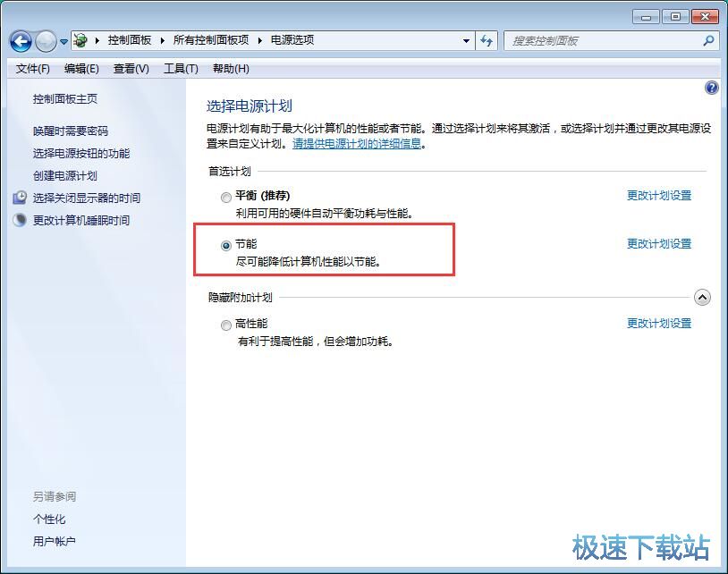Expand arrow after 所有控制面板项 breadcrumb
The height and width of the screenshot is (574, 728).
coord(260,40)
